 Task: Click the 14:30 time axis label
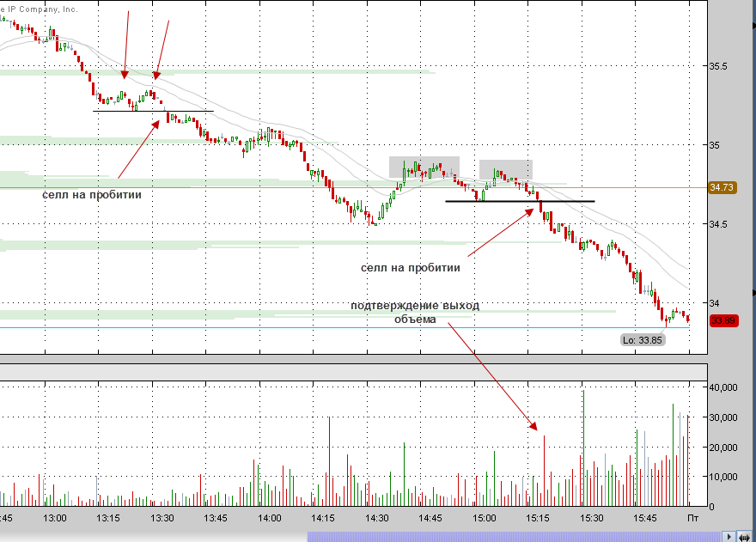376,518
